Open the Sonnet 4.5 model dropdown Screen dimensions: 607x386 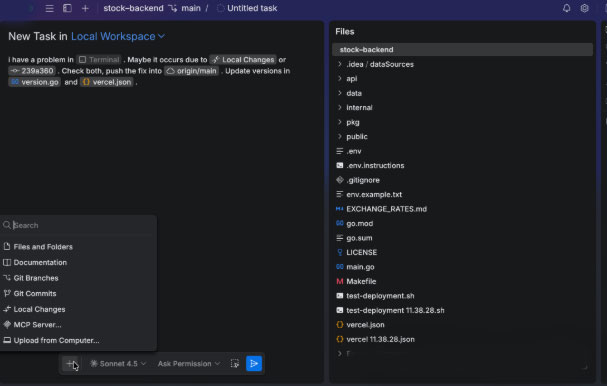pyautogui.click(x=118, y=364)
